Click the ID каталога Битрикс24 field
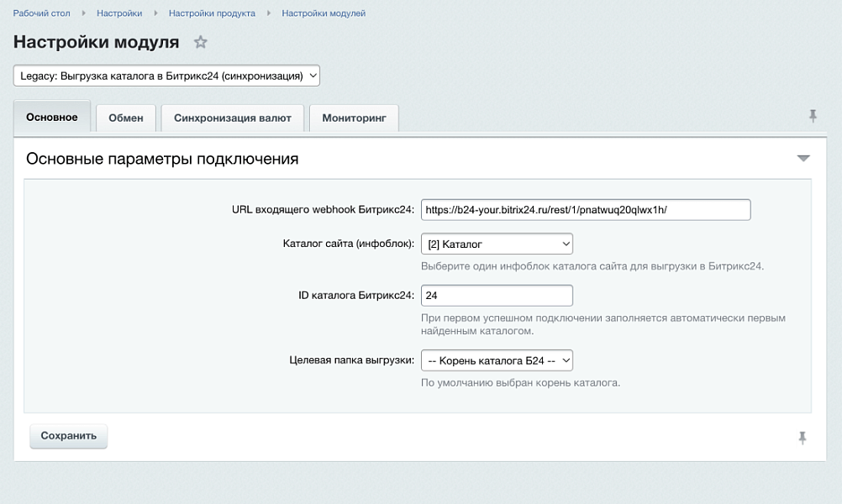Screen dimensions: 842x504 point(497,296)
